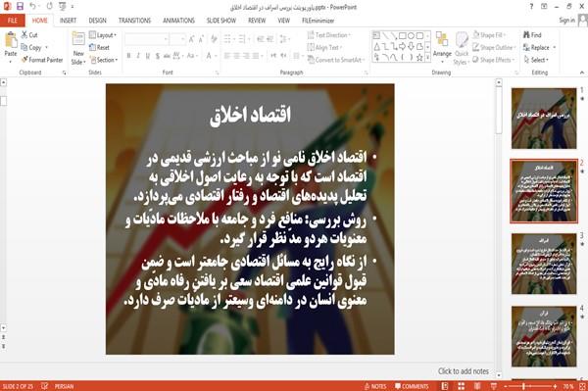
Task: Toggle the Comments pane
Action: 412,386
